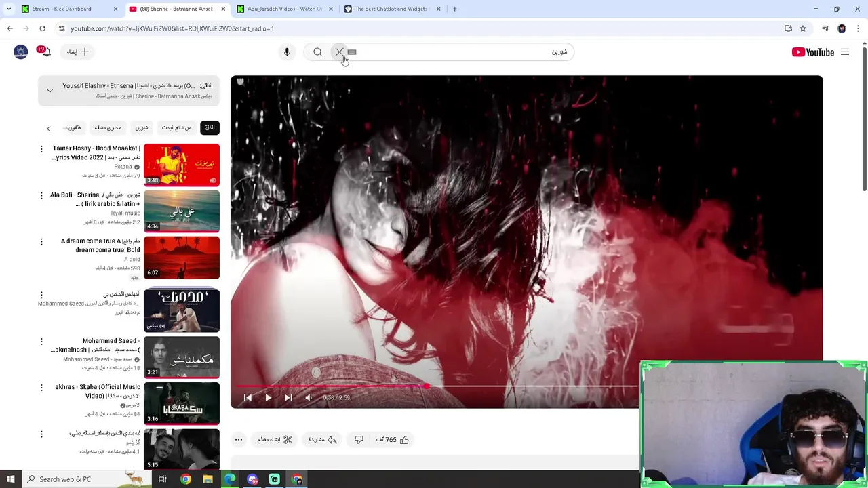Open a new browser tab
Viewport: 868px width, 488px height.
tap(454, 9)
